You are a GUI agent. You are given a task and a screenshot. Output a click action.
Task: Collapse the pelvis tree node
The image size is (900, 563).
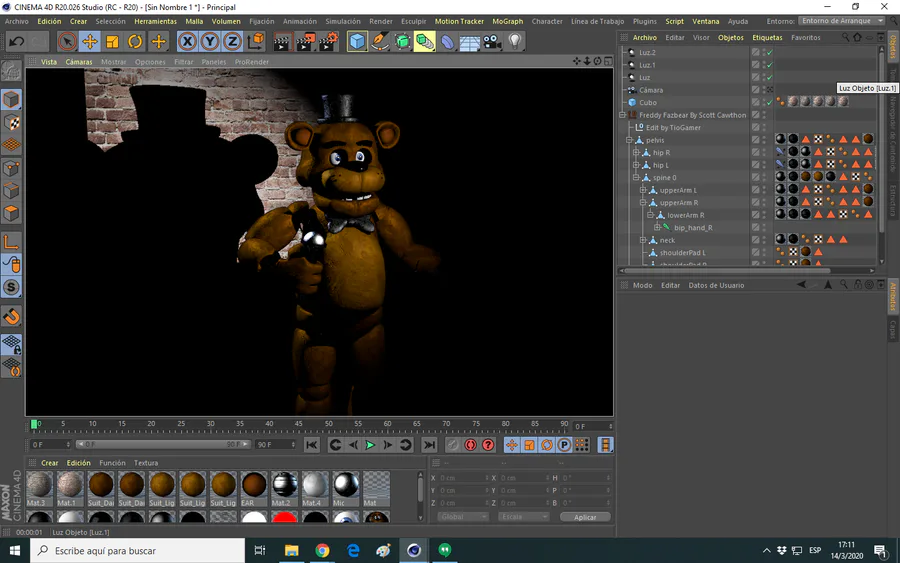(x=630, y=140)
